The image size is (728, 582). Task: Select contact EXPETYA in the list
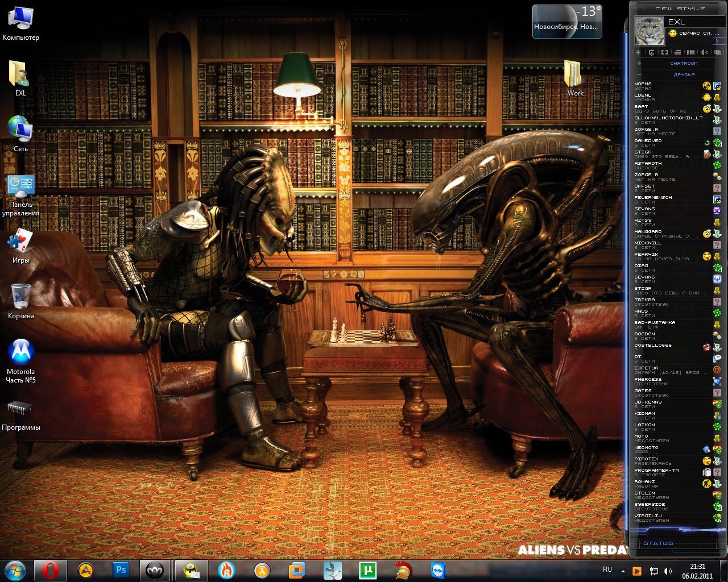coord(678,370)
